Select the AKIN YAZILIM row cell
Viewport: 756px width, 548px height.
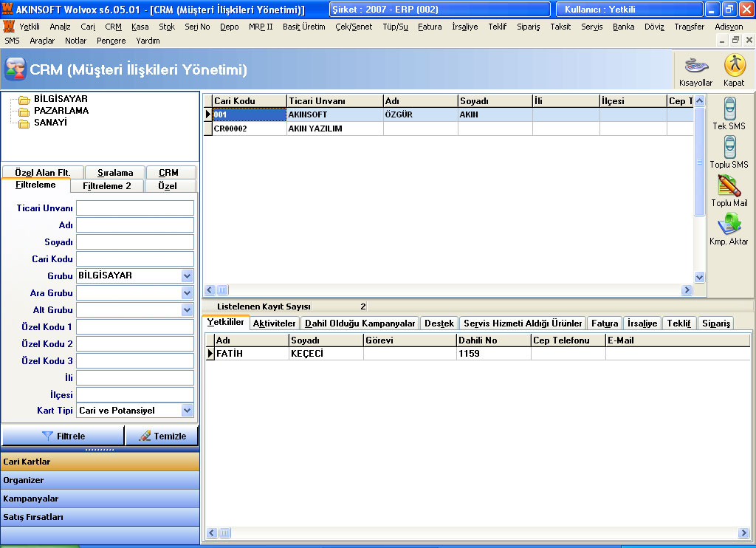(334, 129)
